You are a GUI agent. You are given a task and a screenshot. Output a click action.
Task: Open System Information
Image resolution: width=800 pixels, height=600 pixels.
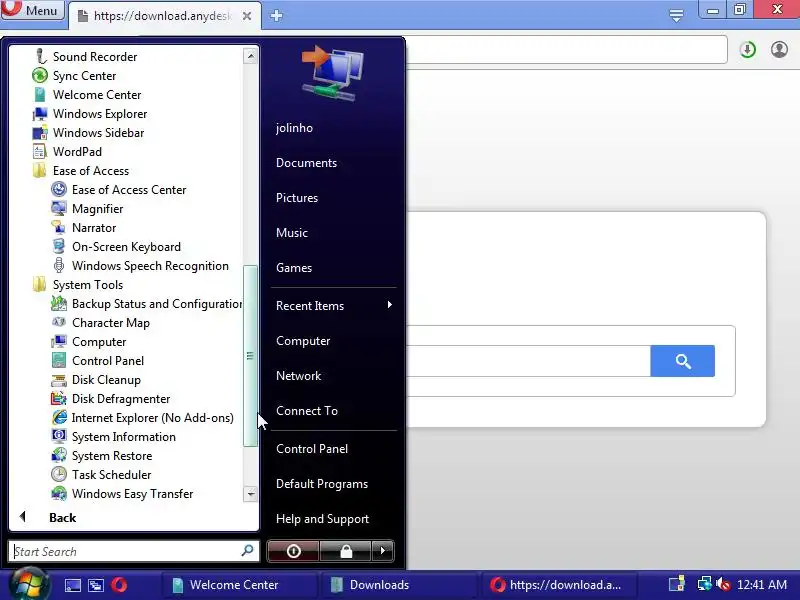point(114,437)
